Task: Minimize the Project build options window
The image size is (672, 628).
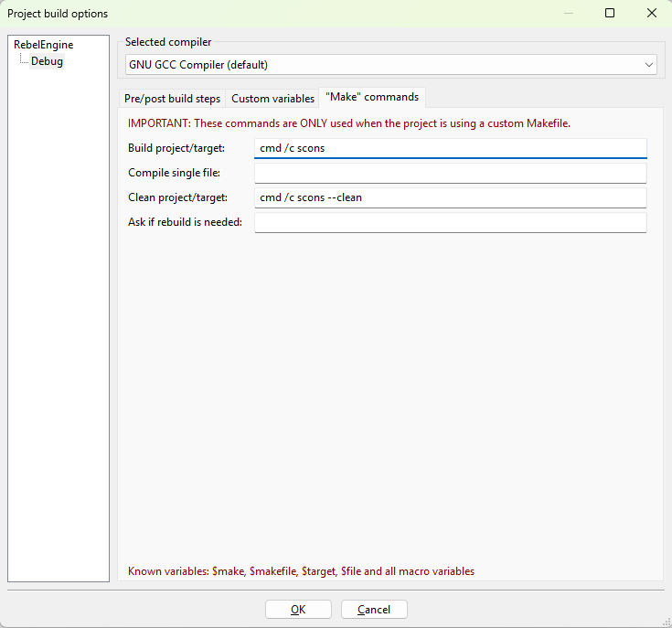Action: [569, 14]
